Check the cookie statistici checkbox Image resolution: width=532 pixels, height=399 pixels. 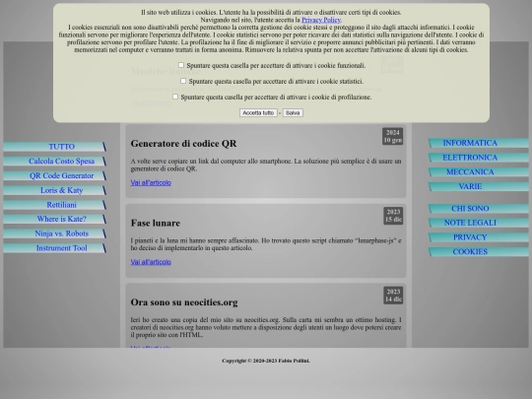pos(183,81)
